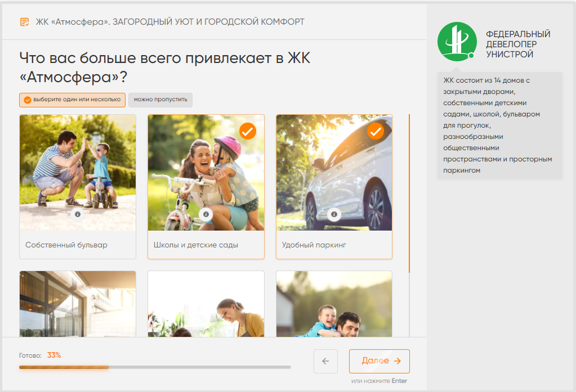Select the Собственный бульвар option card

78,187
